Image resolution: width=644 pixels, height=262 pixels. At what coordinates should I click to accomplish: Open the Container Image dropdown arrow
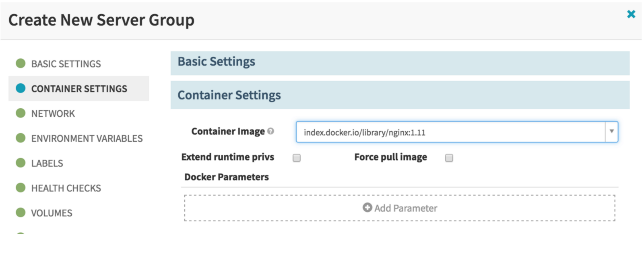pos(611,132)
